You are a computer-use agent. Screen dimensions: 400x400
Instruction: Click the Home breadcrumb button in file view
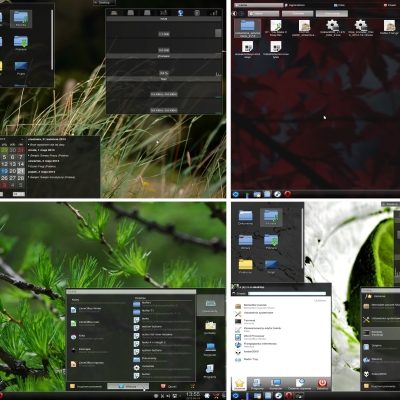click(263, 13)
